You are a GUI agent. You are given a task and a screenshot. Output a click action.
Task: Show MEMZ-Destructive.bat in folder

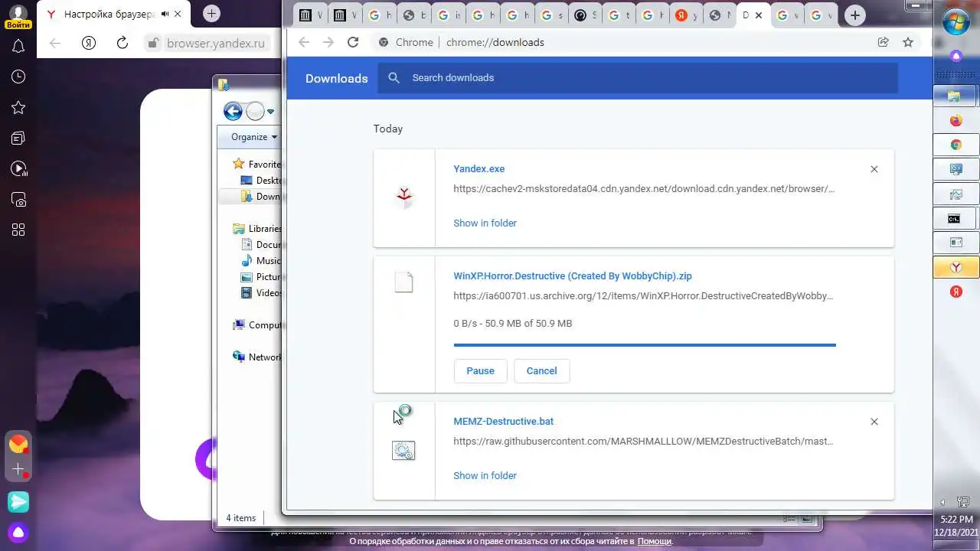pos(485,475)
